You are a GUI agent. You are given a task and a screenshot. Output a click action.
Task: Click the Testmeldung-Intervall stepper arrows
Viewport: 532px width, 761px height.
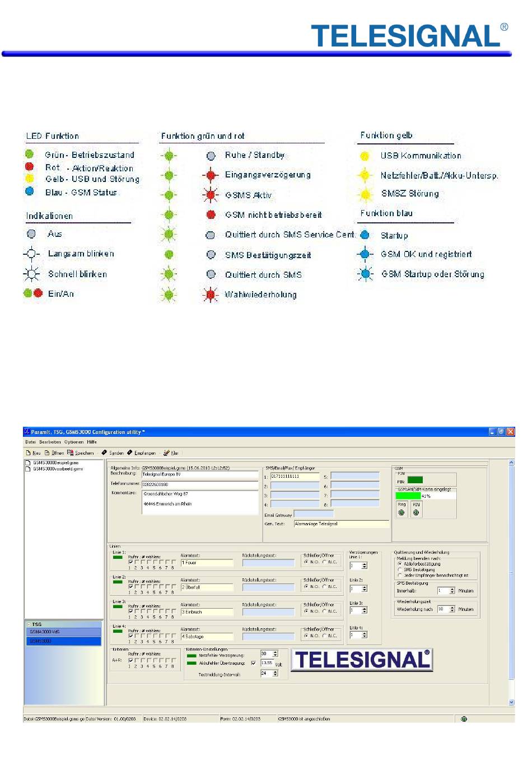(275, 673)
